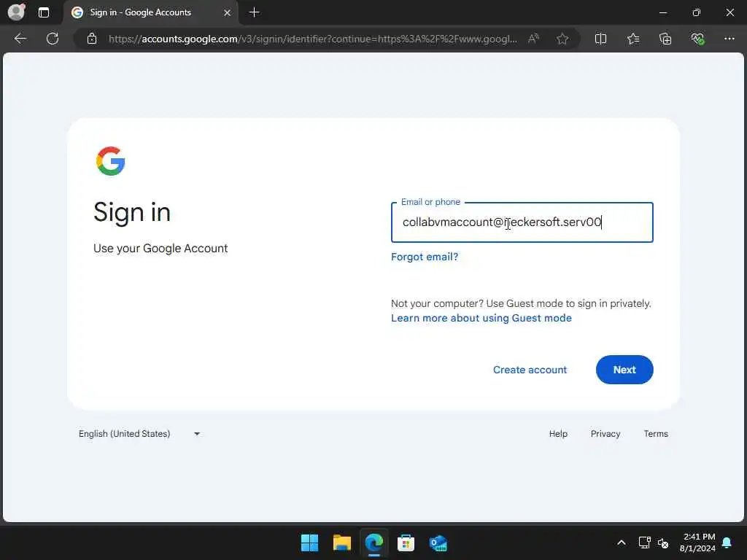Activate the Read aloud icon
Viewport: 747px width, 560px height.
pyautogui.click(x=533, y=39)
